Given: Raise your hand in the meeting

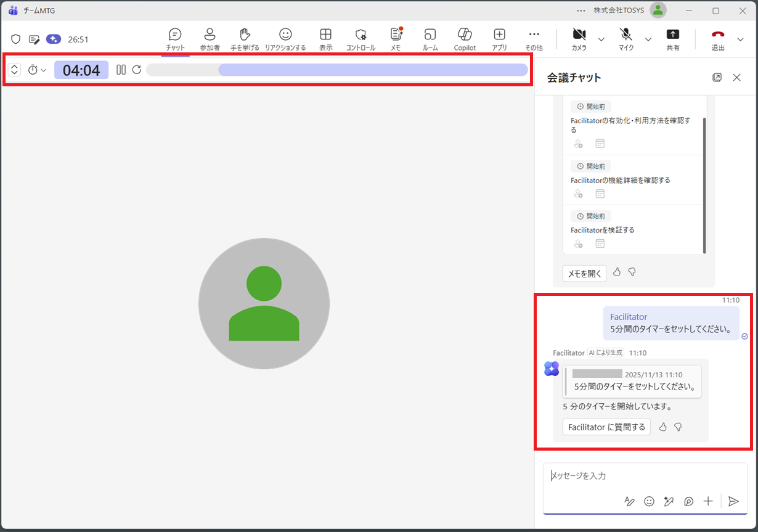Looking at the screenshot, I should click(245, 39).
